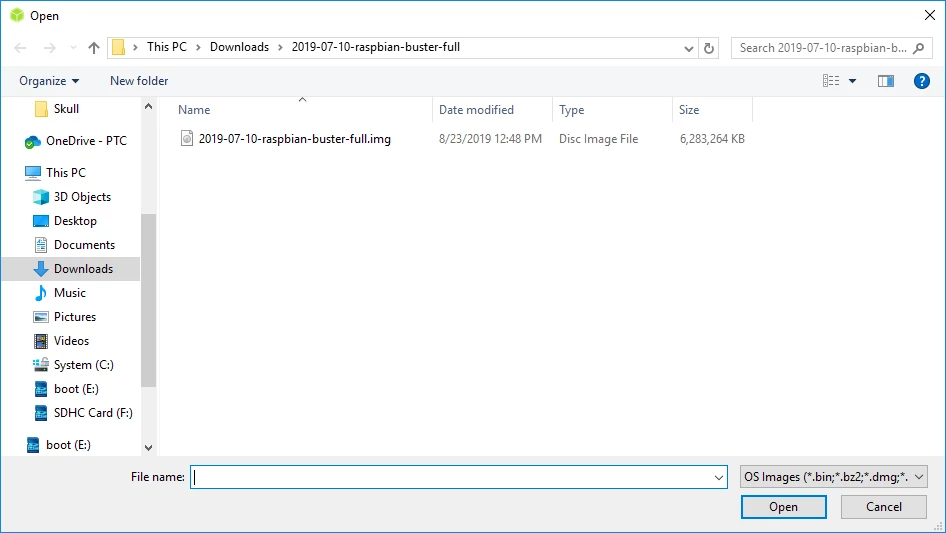This screenshot has width=946, height=533.
Task: Click the Open button
Action: point(783,507)
